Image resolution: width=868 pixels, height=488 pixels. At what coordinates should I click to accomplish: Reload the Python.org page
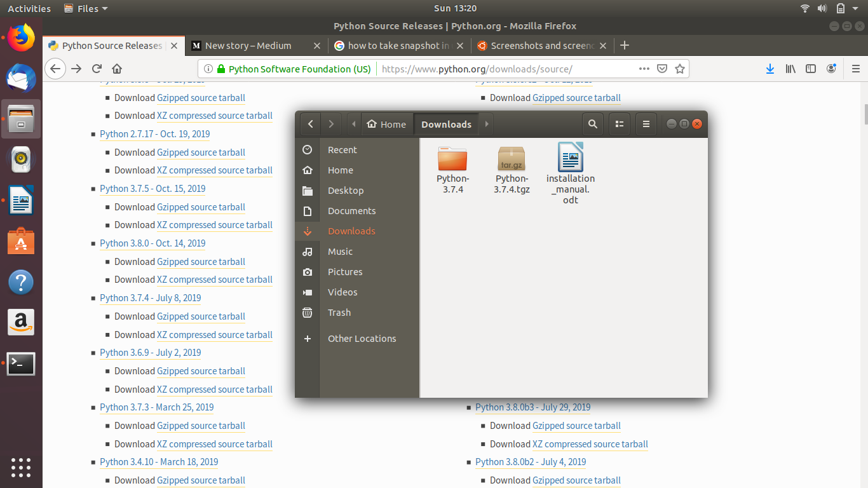97,69
